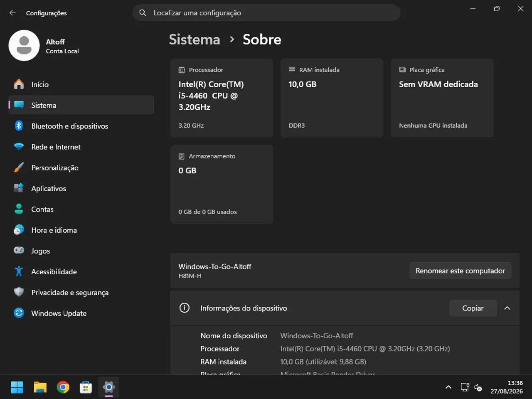Screen dimensions: 532x399
Task: Click the network status tray icon
Action: coord(465,387)
